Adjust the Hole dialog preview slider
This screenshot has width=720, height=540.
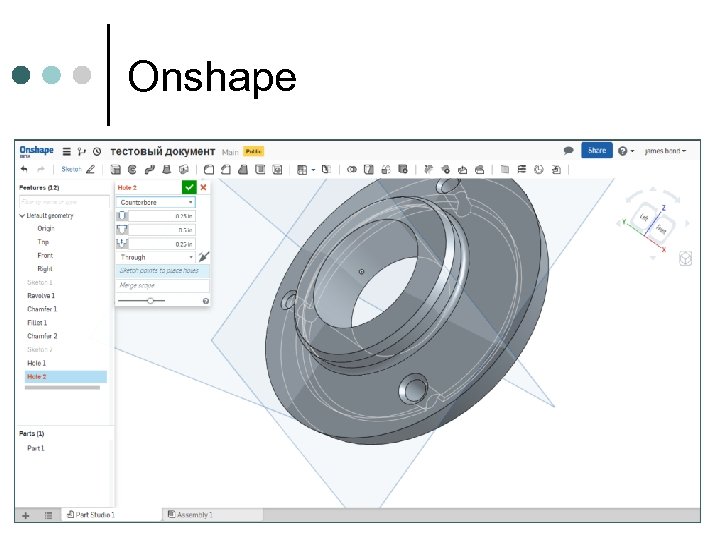tap(150, 301)
